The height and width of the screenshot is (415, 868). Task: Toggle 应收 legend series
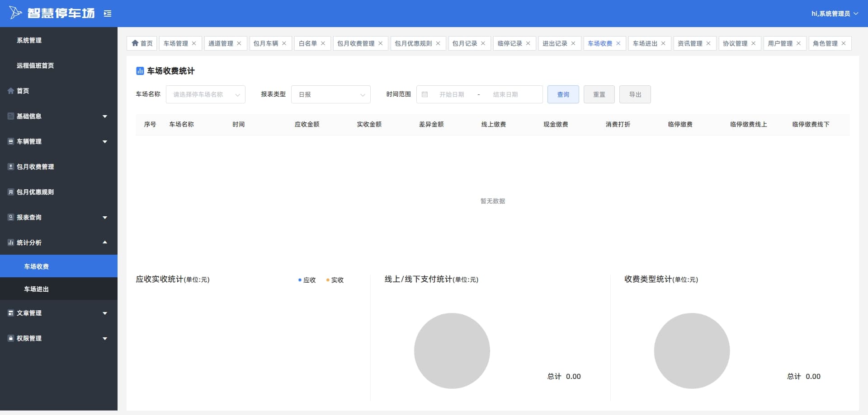[x=307, y=280]
